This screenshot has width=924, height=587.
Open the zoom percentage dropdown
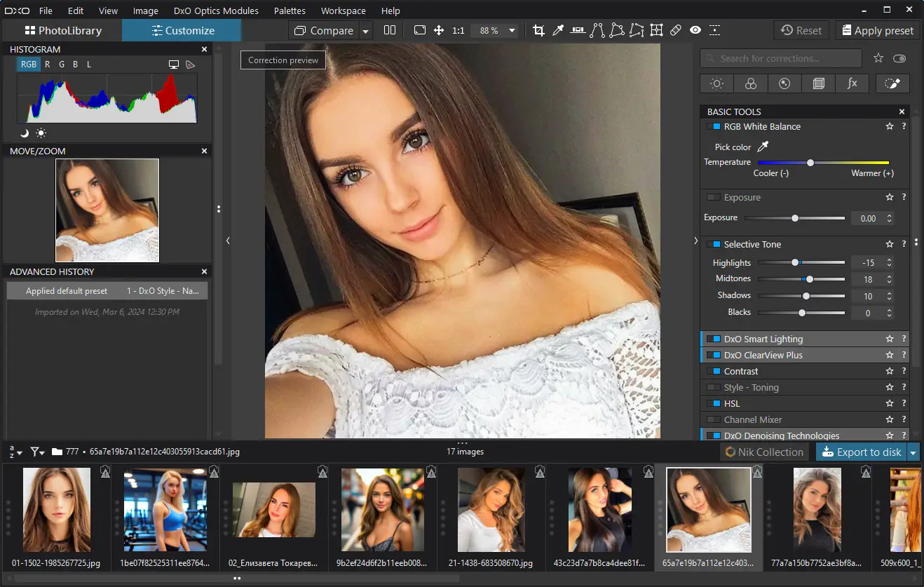click(512, 31)
